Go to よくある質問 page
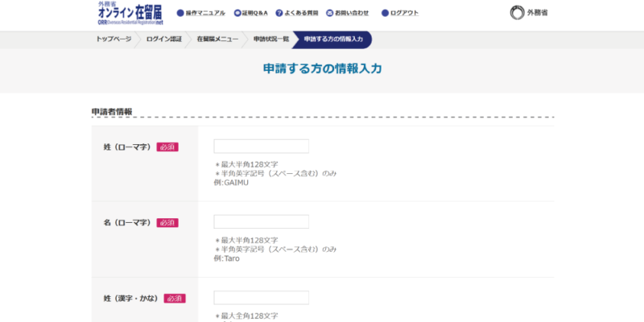The image size is (644, 322). (302, 14)
